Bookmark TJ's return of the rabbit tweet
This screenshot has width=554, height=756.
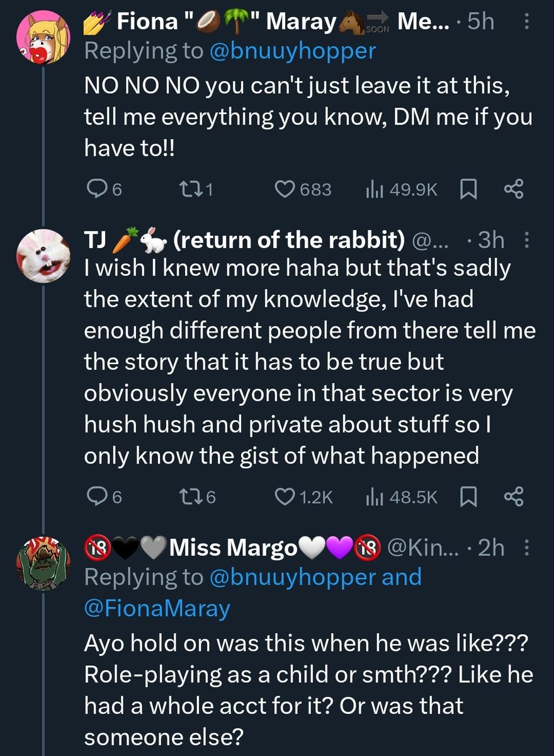468,497
